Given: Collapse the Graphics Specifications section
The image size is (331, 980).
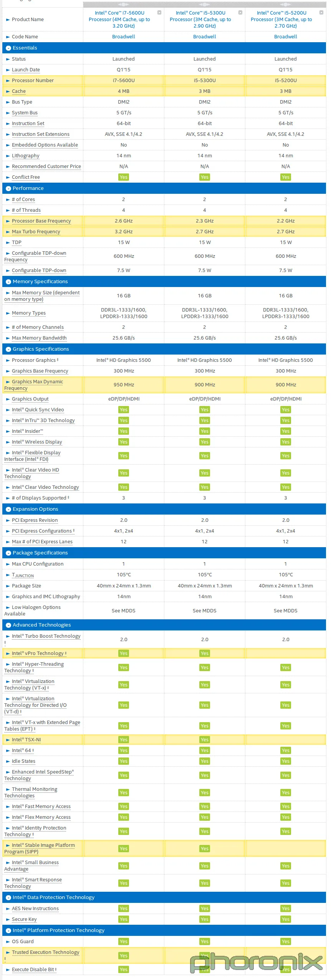Looking at the screenshot, I should click(x=8, y=349).
